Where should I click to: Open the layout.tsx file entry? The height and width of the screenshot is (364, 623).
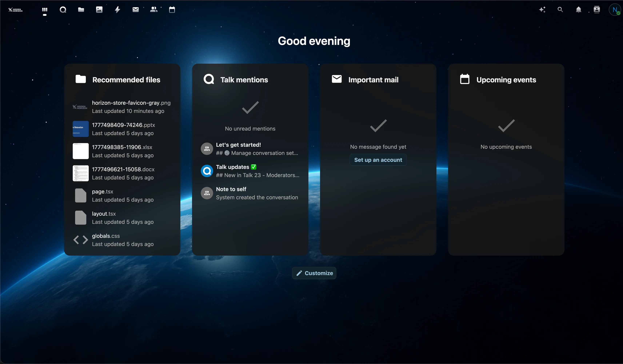coord(122,218)
